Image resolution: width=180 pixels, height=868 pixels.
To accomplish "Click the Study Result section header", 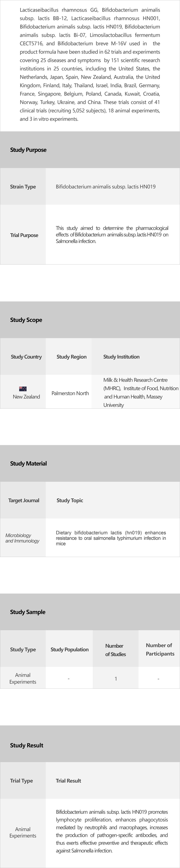I will click(27, 745).
